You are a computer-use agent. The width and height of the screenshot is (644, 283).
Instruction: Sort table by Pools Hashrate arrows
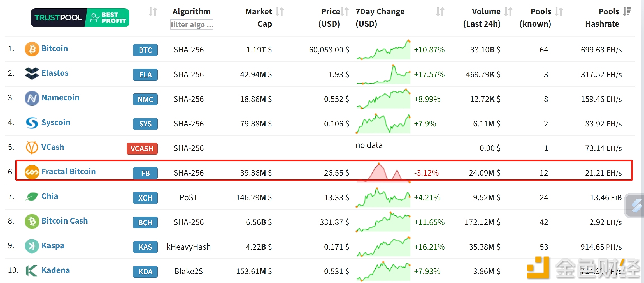(627, 12)
